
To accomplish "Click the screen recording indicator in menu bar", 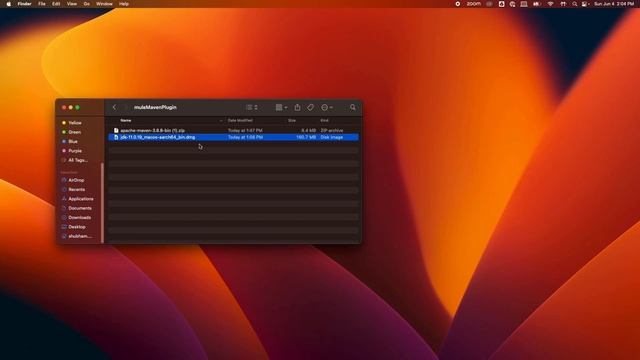I will pos(458,4).
